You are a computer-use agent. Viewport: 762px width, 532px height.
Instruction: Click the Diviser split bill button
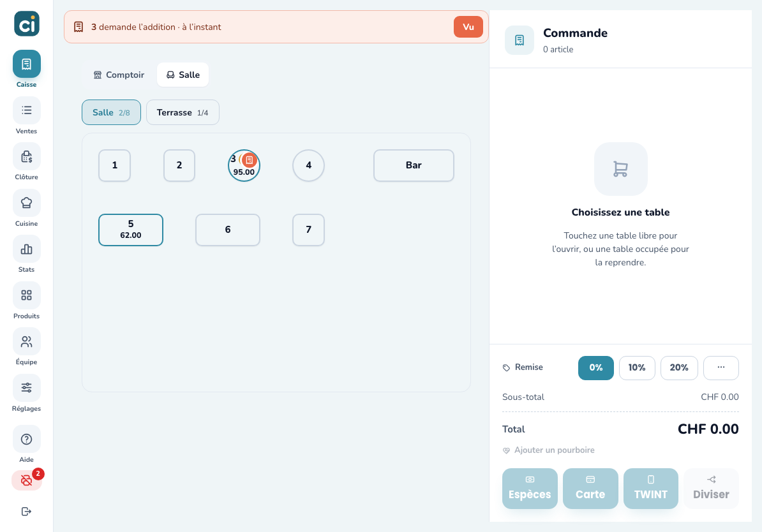point(711,489)
